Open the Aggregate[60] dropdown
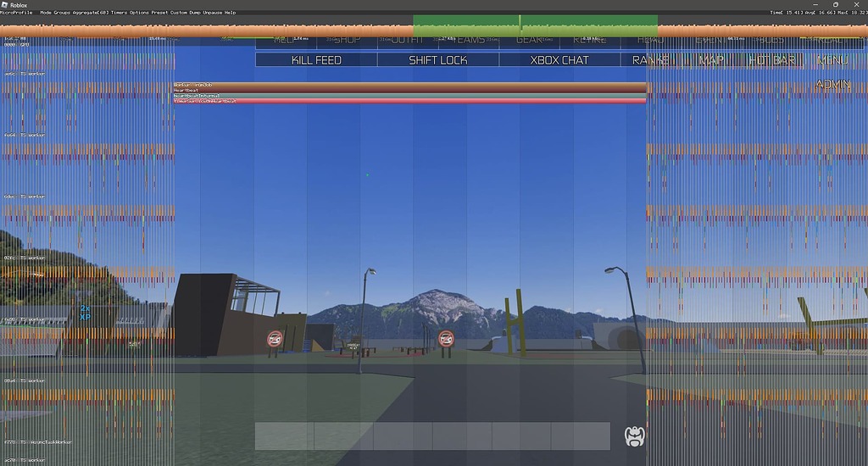 (90, 12)
